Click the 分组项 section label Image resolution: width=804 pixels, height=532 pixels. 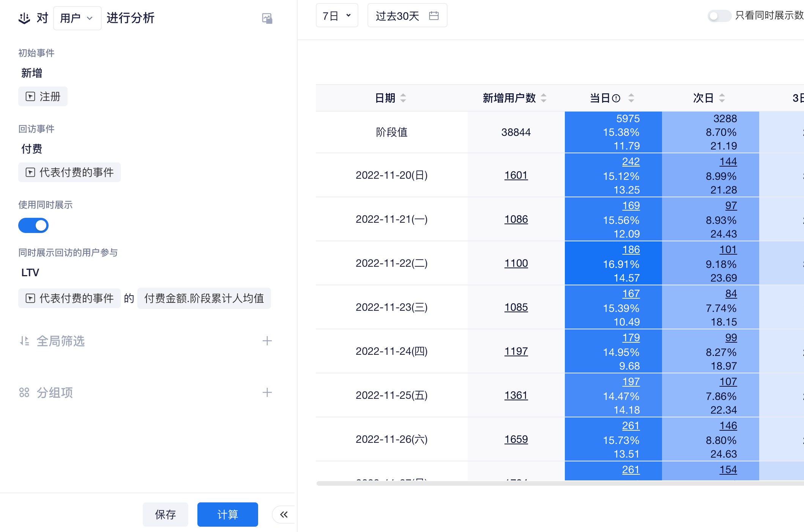point(55,392)
